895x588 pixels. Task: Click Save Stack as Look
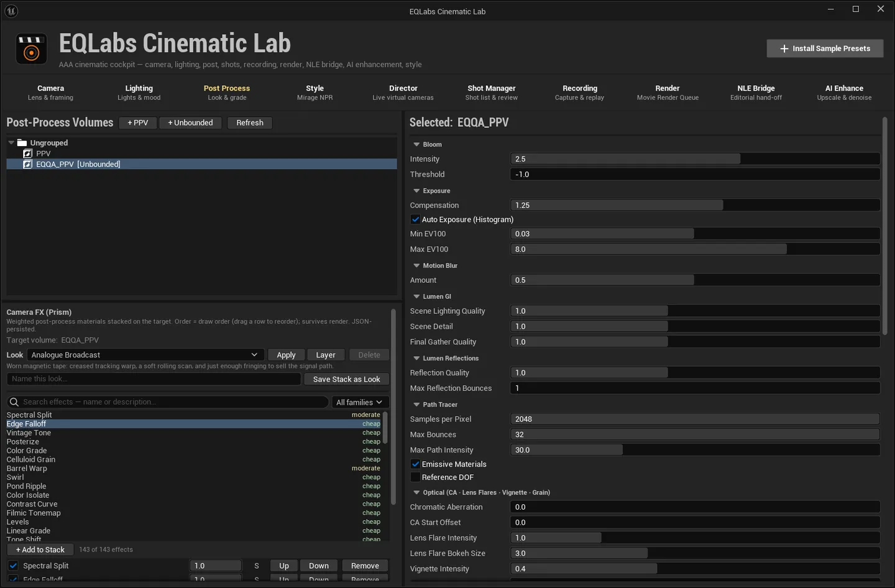click(346, 379)
